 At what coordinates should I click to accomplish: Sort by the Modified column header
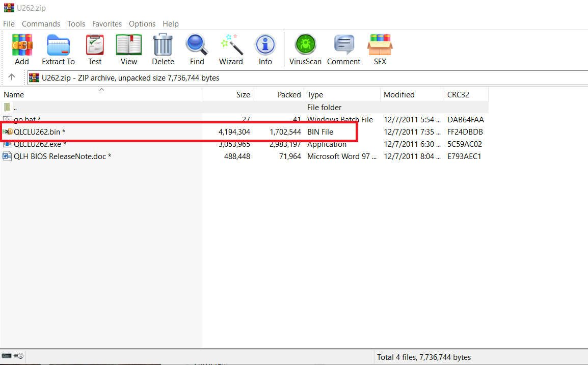point(412,94)
